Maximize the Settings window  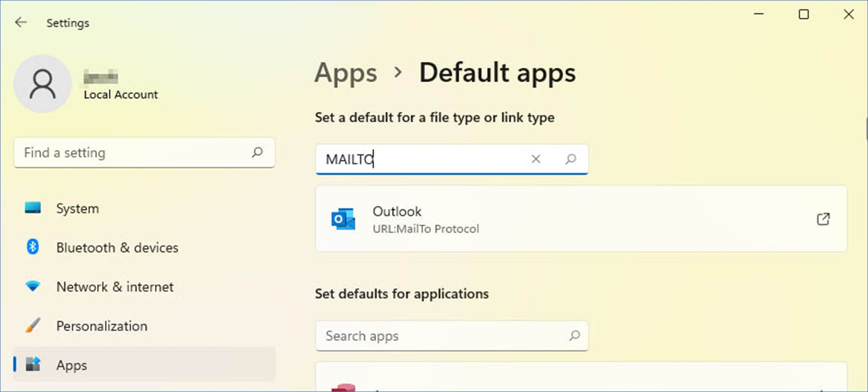(x=804, y=15)
